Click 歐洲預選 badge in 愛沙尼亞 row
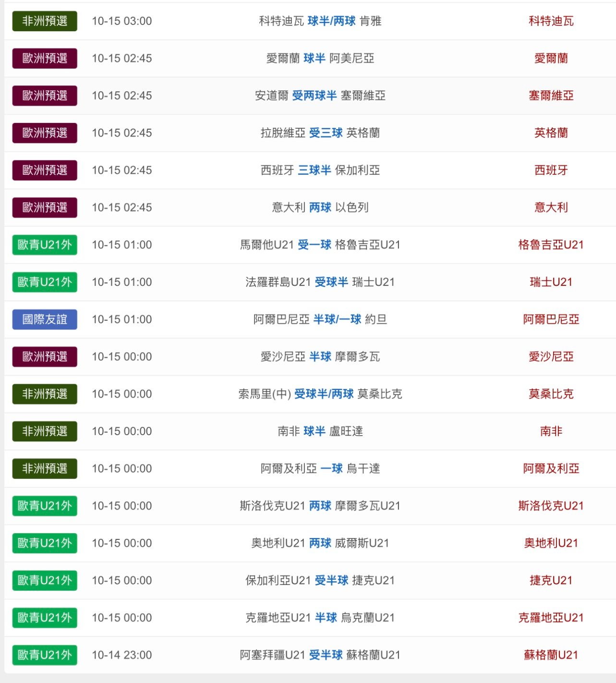This screenshot has height=683, width=616. [x=45, y=357]
